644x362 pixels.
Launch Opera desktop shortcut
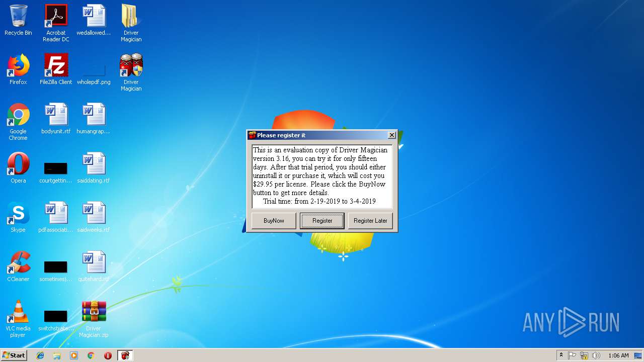18,168
